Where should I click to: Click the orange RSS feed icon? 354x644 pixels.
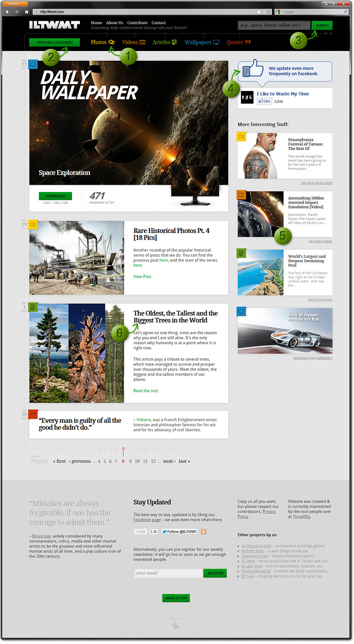203,532
